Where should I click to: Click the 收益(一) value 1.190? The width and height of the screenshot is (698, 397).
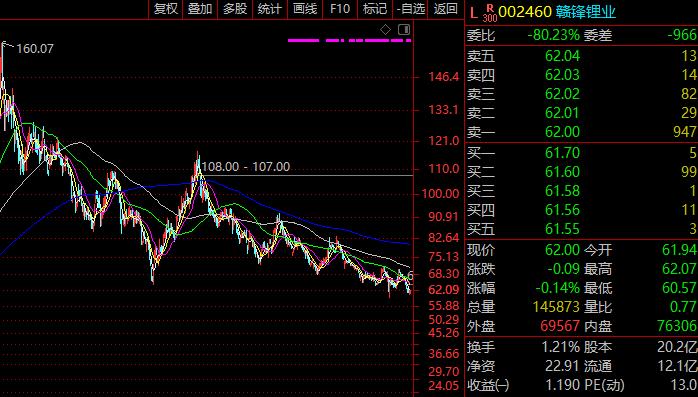(562, 385)
